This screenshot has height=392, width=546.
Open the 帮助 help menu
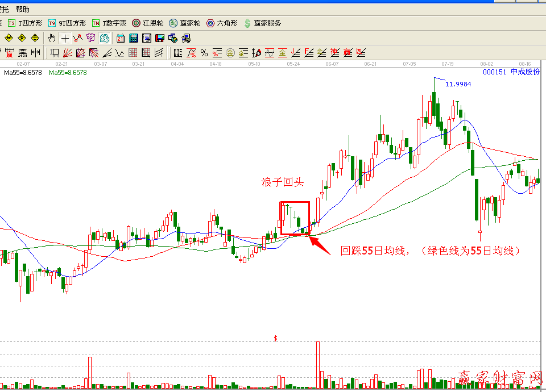(x=23, y=9)
